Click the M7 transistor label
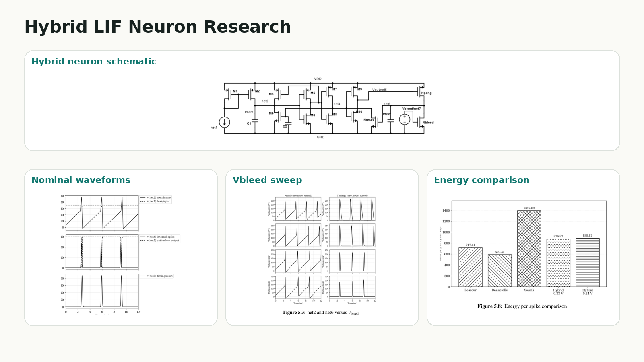 [334, 90]
